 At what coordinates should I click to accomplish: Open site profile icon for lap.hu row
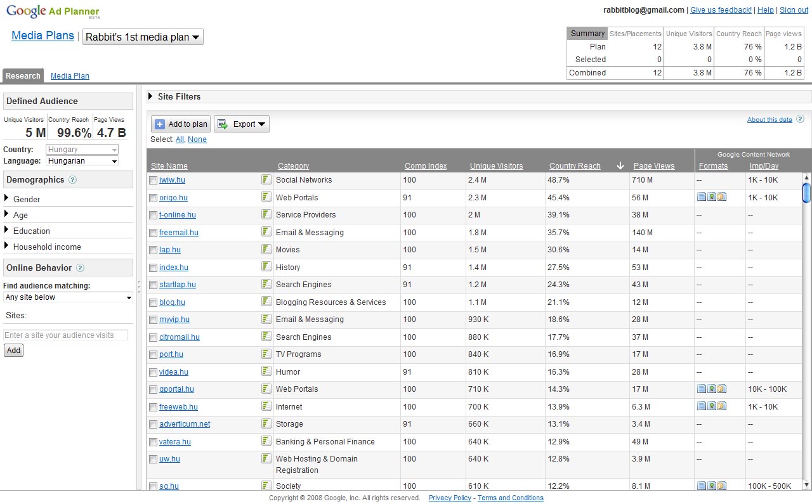tap(266, 249)
